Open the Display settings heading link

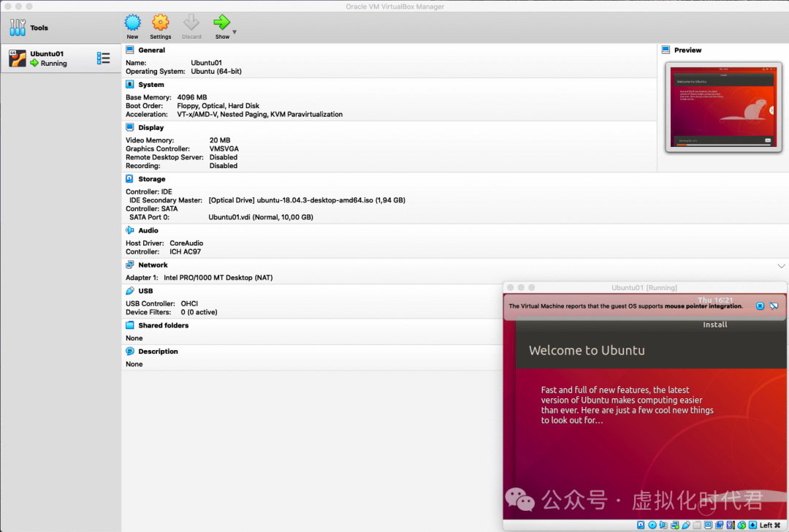[151, 128]
